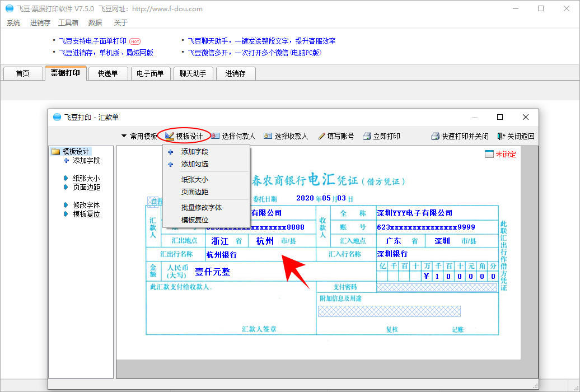Click the payee name 深圳YYY电子有限公司
Viewport: 580px width, 392px height.
click(415, 213)
